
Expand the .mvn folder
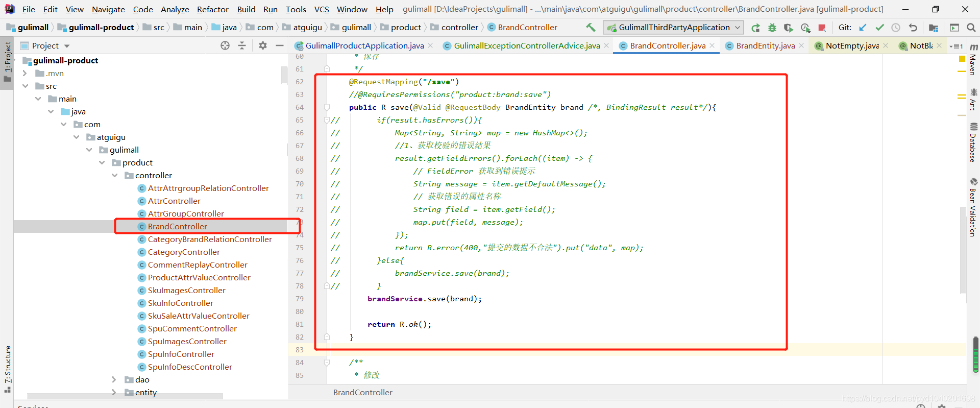click(x=24, y=74)
